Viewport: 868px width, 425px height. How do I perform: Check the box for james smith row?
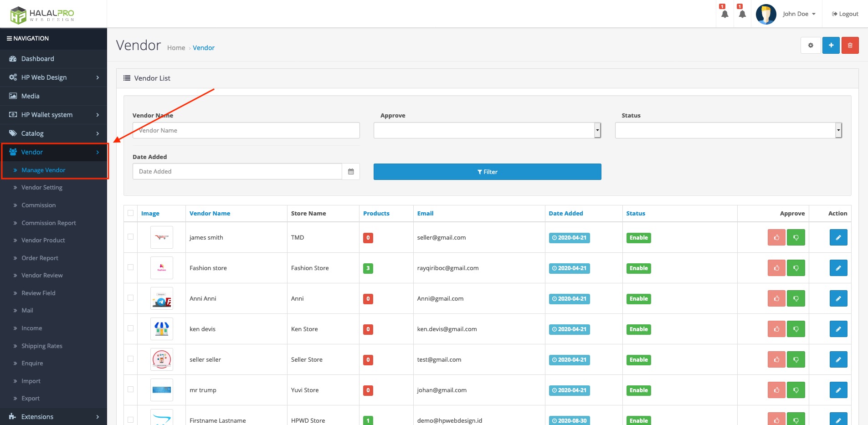click(x=131, y=237)
